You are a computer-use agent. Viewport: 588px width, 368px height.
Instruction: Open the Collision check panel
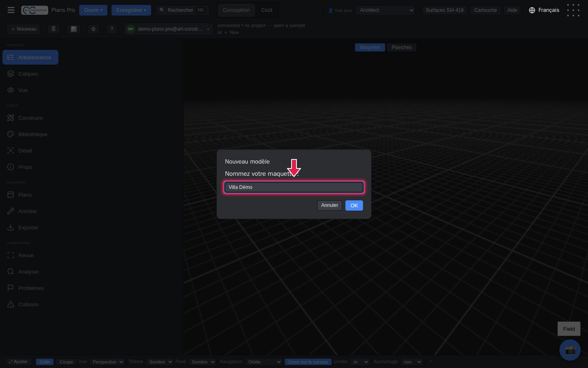31,305
